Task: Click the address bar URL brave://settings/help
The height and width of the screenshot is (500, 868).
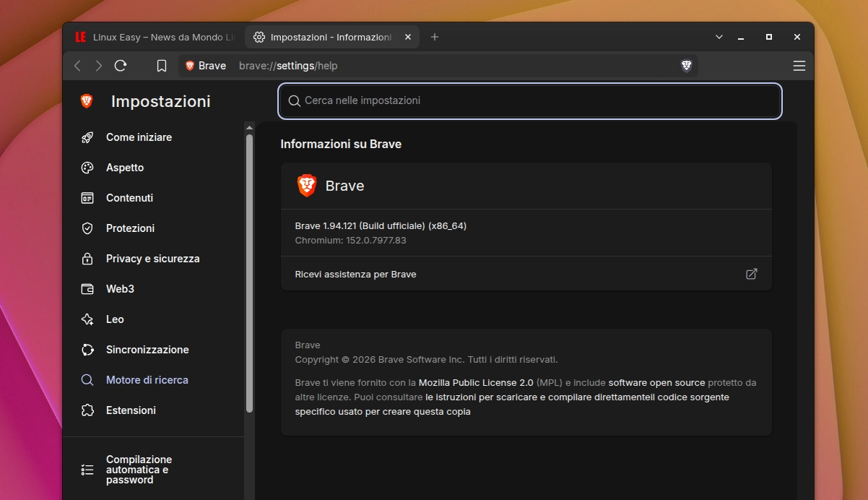Action: [288, 66]
